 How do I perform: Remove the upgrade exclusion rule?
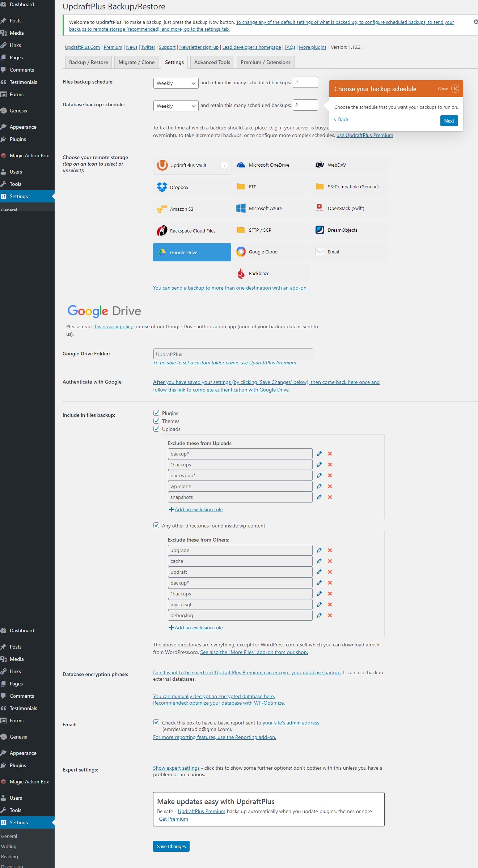(330, 550)
